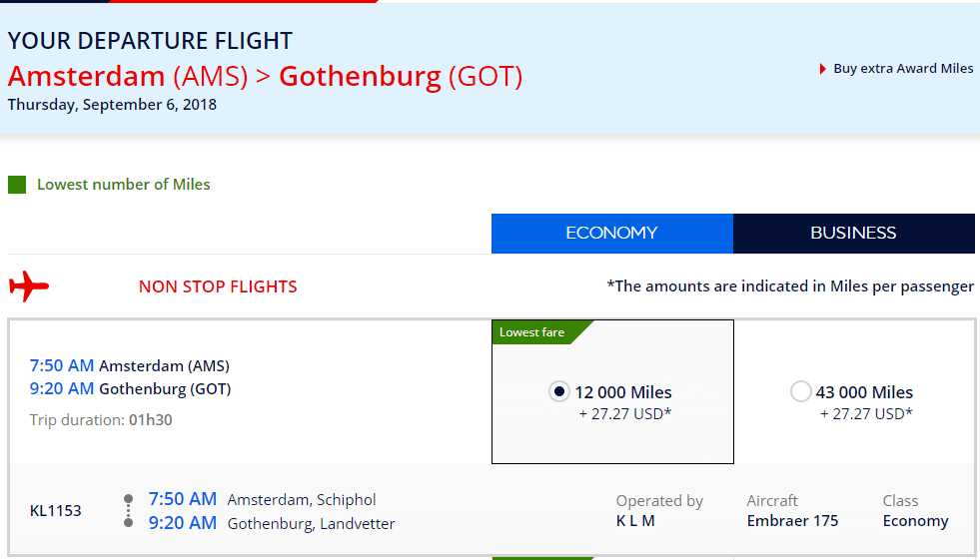This screenshot has height=560, width=980.
Task: Click the flight segment dotted connector icon
Action: [x=128, y=511]
